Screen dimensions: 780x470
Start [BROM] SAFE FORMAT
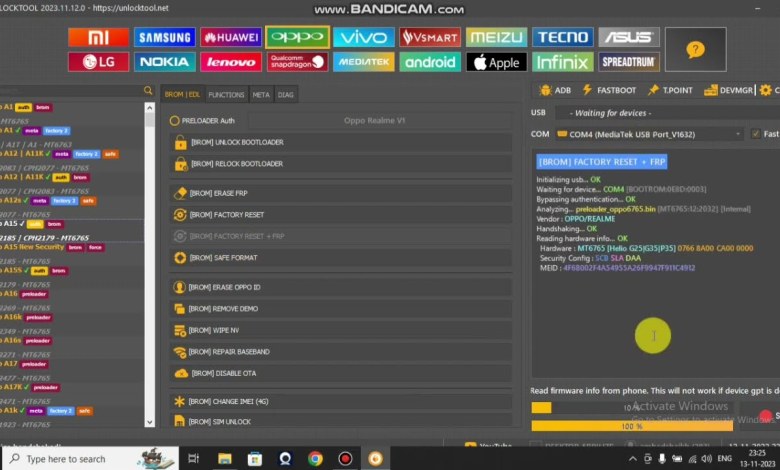[340, 258]
